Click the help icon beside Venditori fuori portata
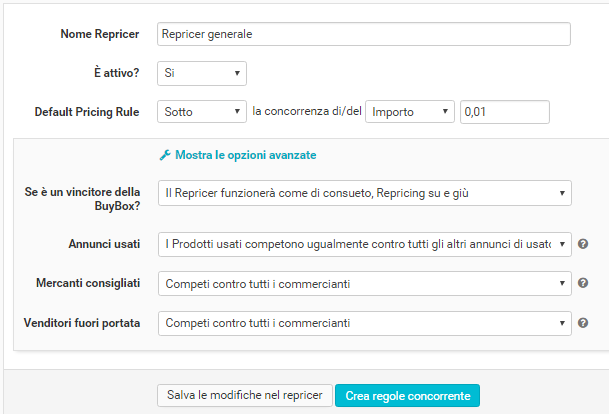609x414 pixels. pos(582,323)
